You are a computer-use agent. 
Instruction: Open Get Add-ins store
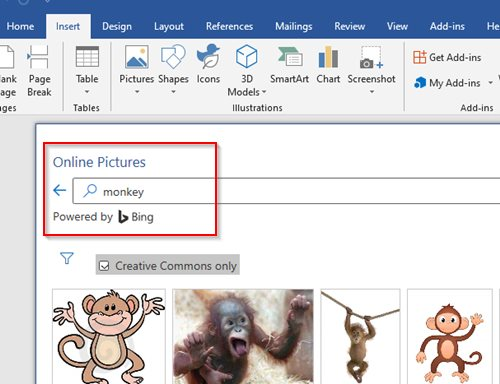(x=447, y=57)
